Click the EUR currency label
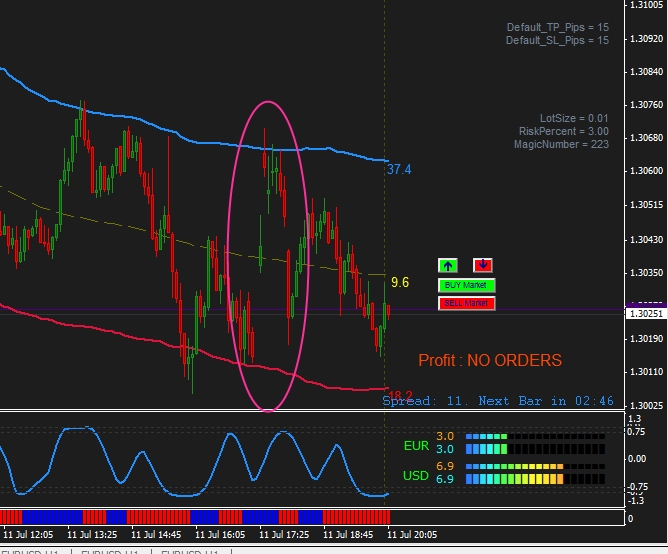The width and height of the screenshot is (668, 554). pyautogui.click(x=416, y=446)
